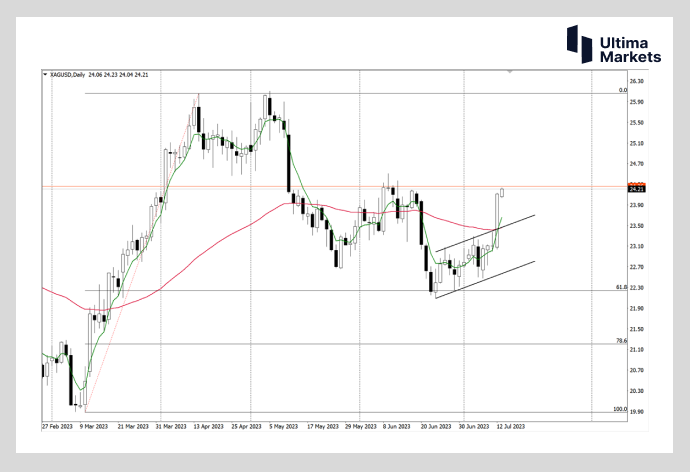Select the 24.21 current price tag
Viewport: 690px width, 472px height.
click(636, 188)
